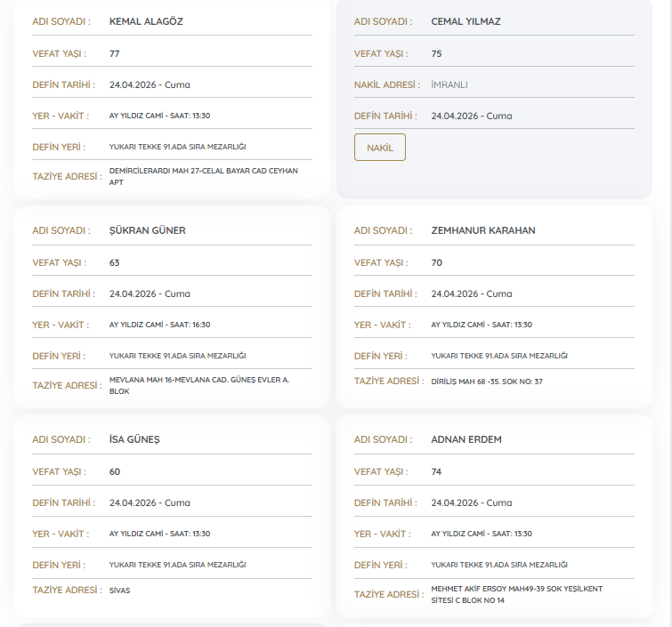Select the name ŞÜKRAN GÜNER

pos(147,230)
